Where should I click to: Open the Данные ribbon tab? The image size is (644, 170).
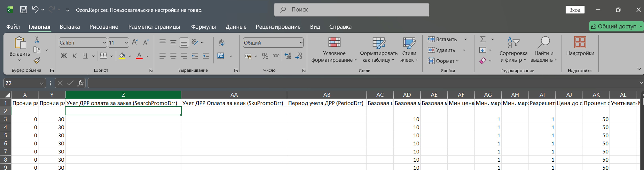pos(236,27)
